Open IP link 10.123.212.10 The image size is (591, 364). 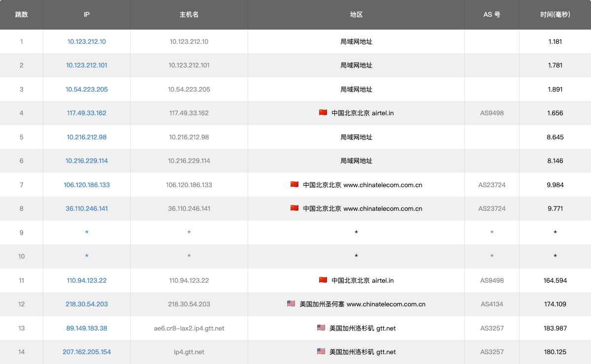pyautogui.click(x=87, y=42)
